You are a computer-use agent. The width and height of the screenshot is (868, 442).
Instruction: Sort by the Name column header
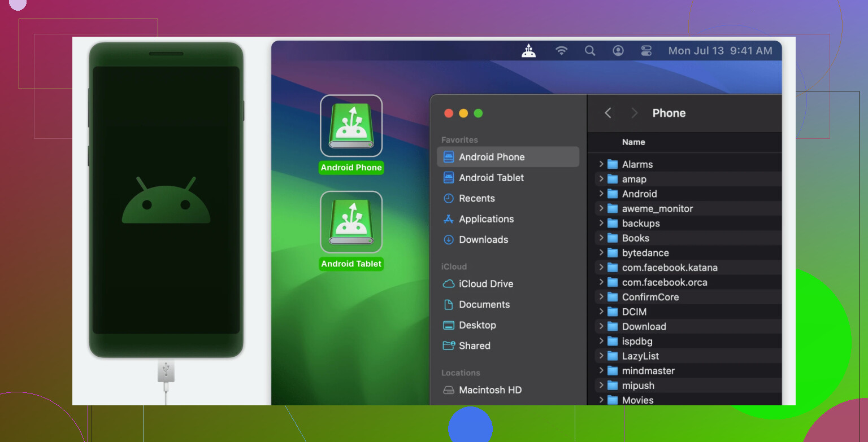633,142
